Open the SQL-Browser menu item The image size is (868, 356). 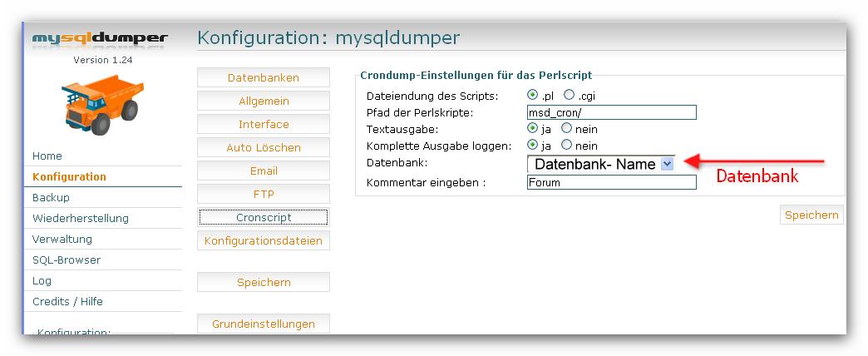(67, 260)
